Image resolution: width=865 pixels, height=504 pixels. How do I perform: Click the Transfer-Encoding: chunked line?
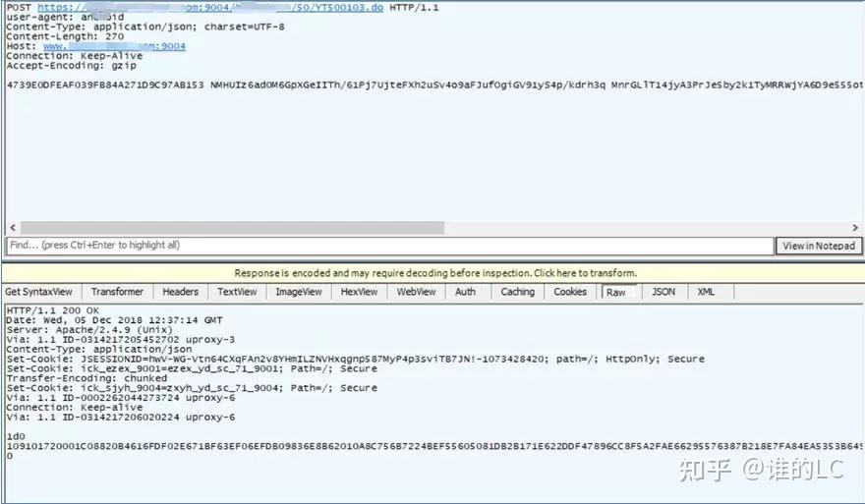click(x=86, y=378)
